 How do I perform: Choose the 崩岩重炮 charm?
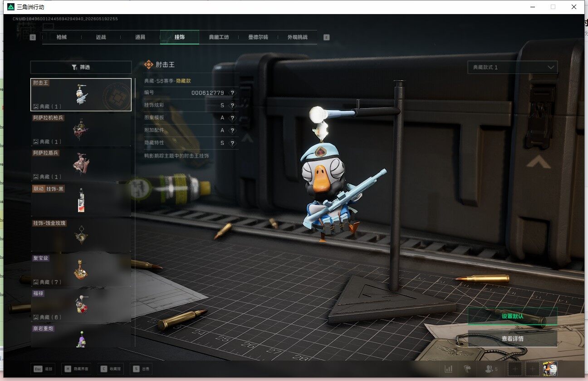(81, 336)
